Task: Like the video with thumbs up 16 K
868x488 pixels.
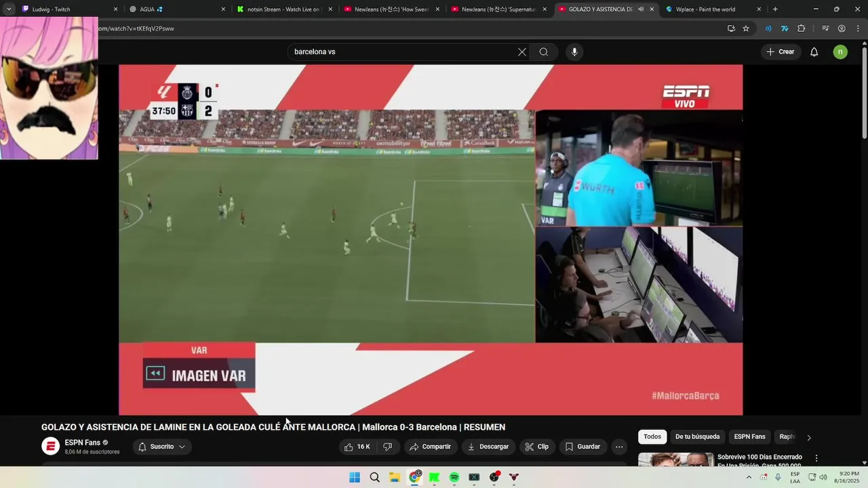Action: point(358,447)
